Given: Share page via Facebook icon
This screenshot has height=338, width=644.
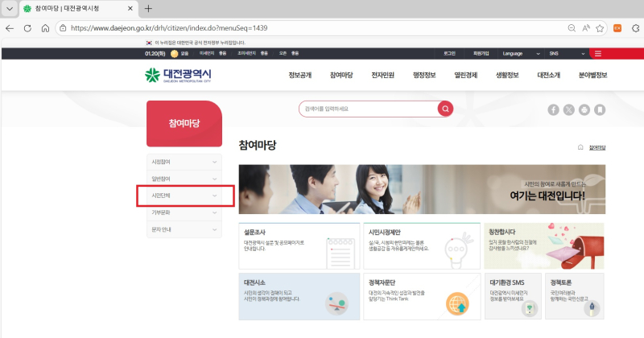Looking at the screenshot, I should pos(554,109).
